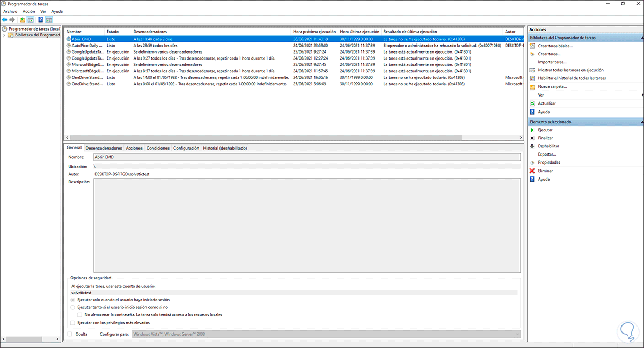Switch to the Acciones tab in details
Viewport: 644px width, 348px height.
coord(134,148)
